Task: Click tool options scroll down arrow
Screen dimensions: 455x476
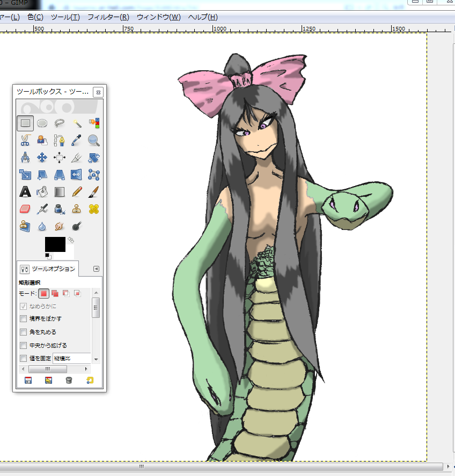Action: (96, 359)
